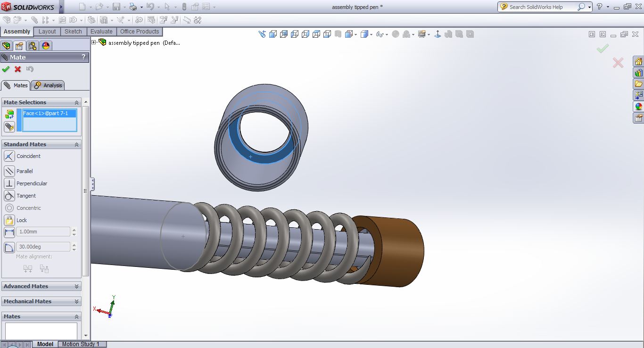Image resolution: width=644 pixels, height=348 pixels.
Task: Select Face<1>@part 7-1 in selections list
Action: (49, 114)
